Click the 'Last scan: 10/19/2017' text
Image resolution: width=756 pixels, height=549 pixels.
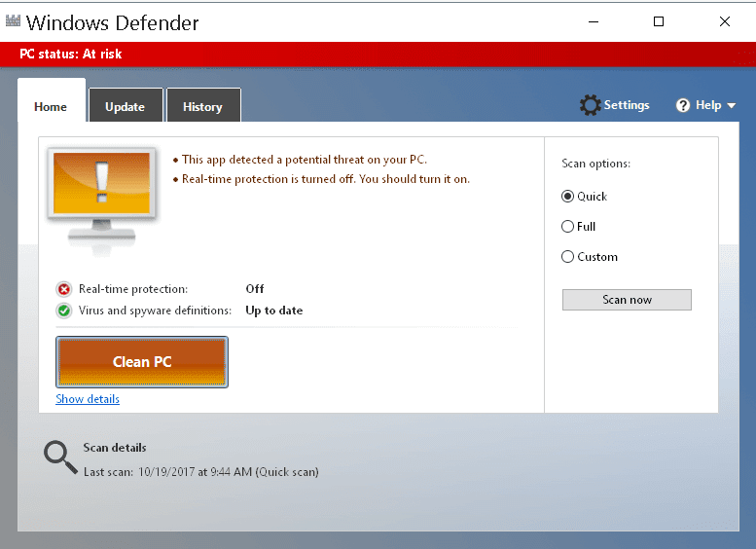[x=201, y=472]
